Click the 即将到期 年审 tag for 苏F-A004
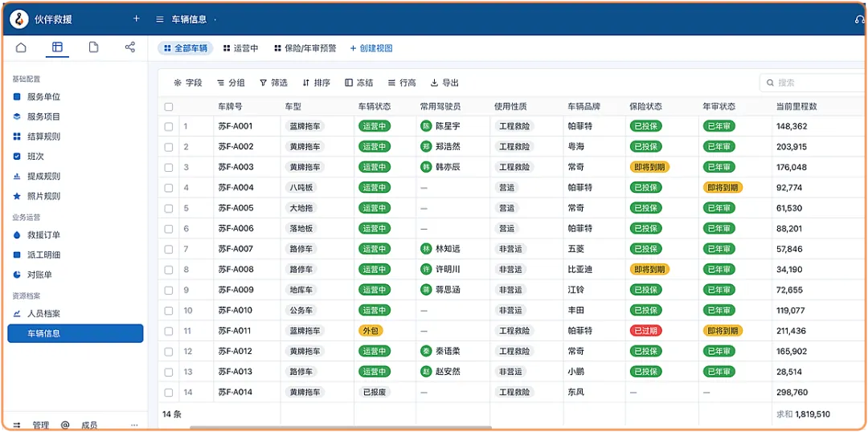 [x=723, y=188]
